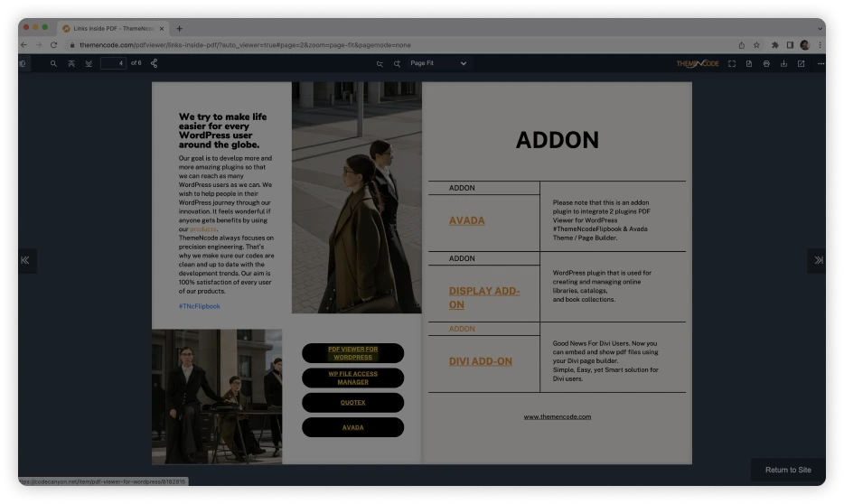The width and height of the screenshot is (844, 504).
Task: Click the 'of 6' page count label
Action: point(136,63)
